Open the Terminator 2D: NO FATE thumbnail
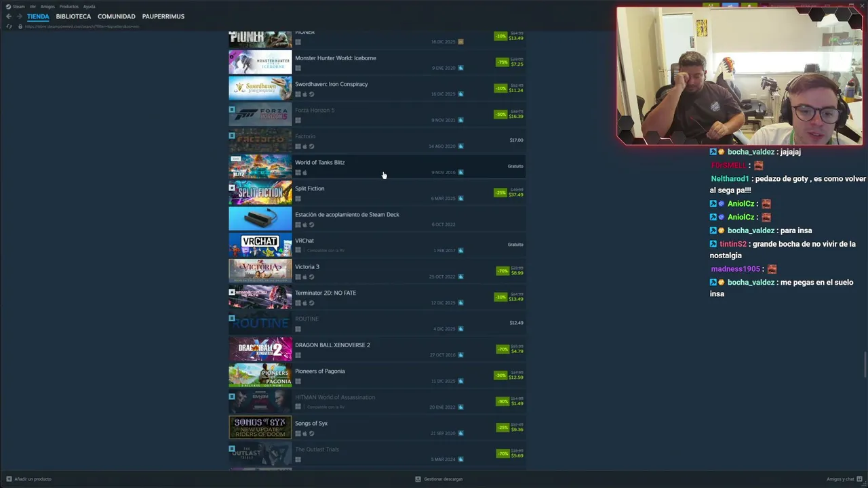The image size is (868, 488). coord(260,297)
